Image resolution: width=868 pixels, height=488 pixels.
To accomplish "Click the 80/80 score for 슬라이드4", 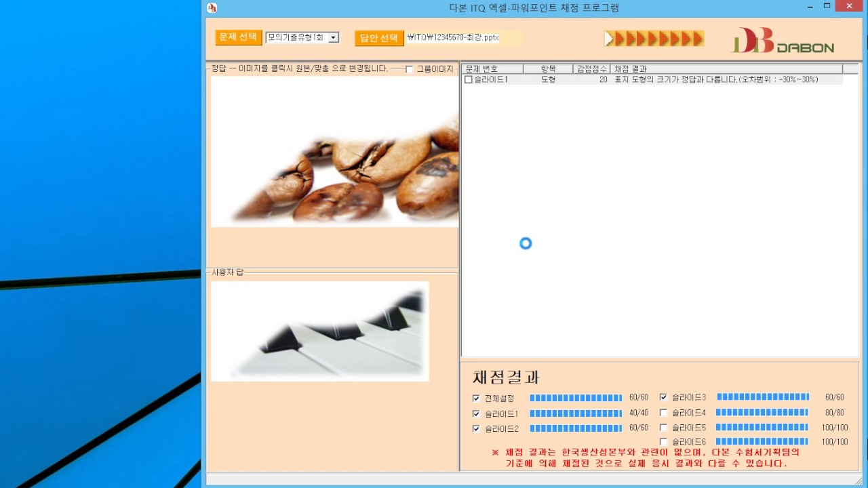I will (835, 412).
